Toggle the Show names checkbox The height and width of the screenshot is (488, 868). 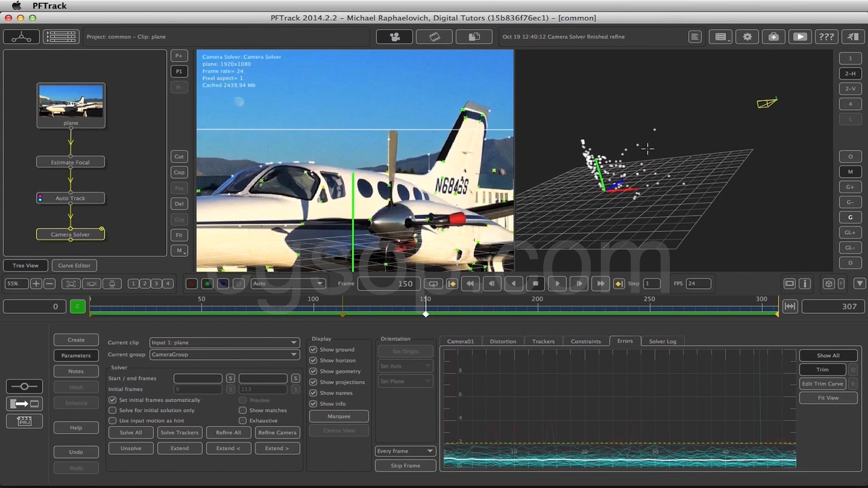[x=313, y=393]
